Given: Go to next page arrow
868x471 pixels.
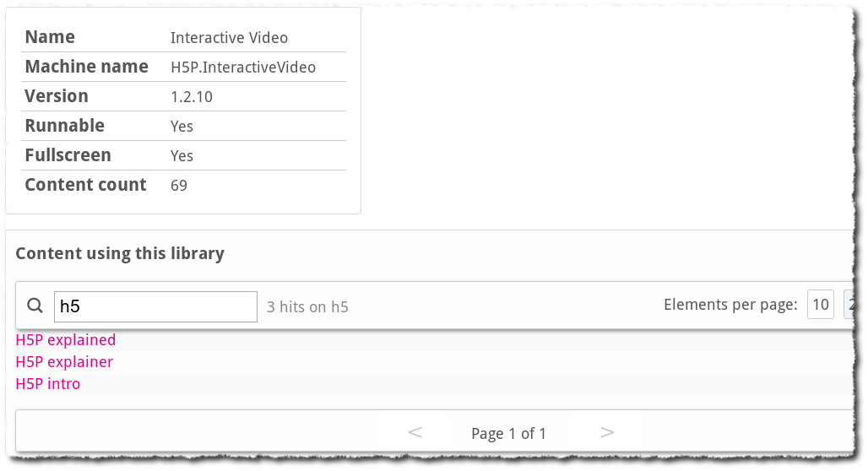Looking at the screenshot, I should 607,432.
